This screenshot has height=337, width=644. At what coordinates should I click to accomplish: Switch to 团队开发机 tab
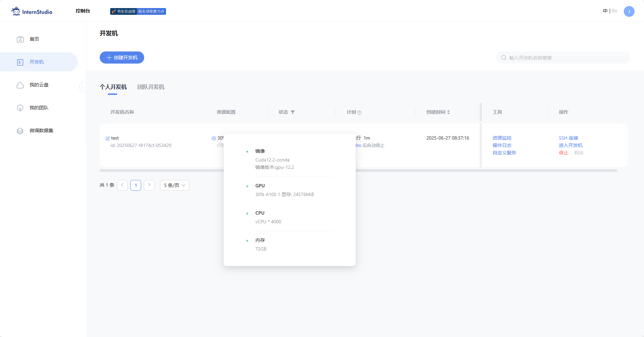click(151, 87)
